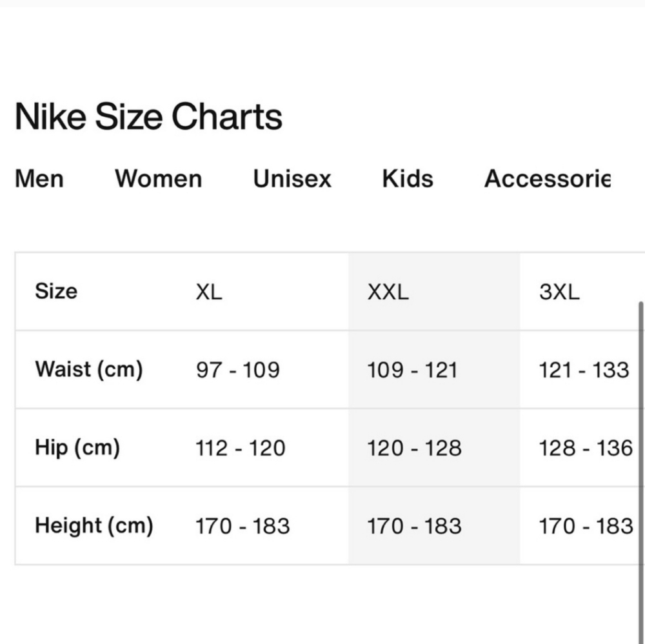
Task: Click the Waist (cm) row label
Action: pos(88,369)
